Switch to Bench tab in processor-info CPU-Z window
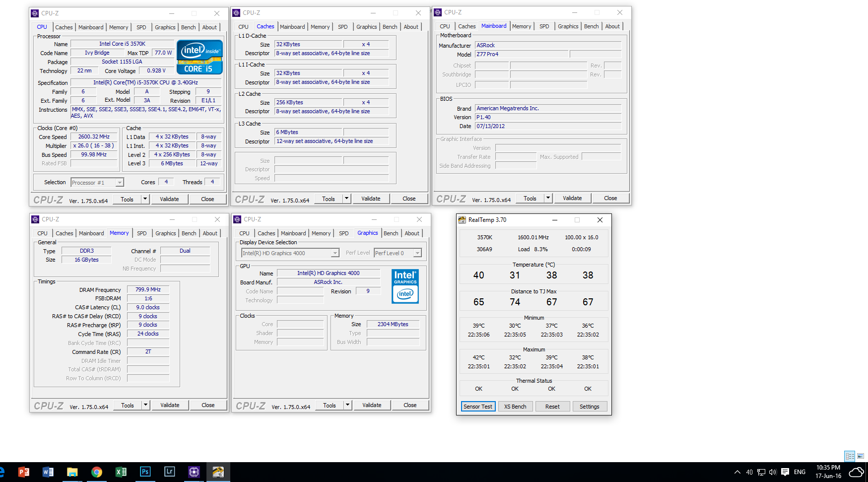Image resolution: width=868 pixels, height=482 pixels. pyautogui.click(x=189, y=27)
